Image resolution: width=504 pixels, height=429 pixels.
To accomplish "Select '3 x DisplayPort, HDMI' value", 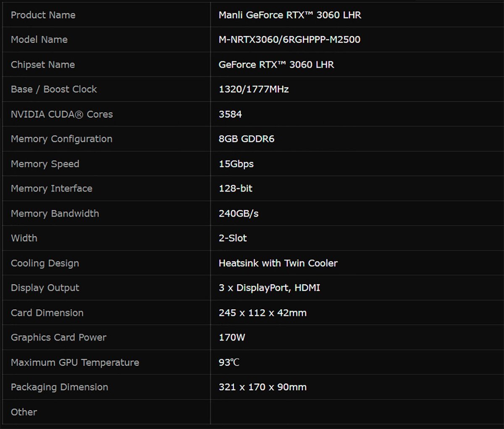I will click(269, 288).
